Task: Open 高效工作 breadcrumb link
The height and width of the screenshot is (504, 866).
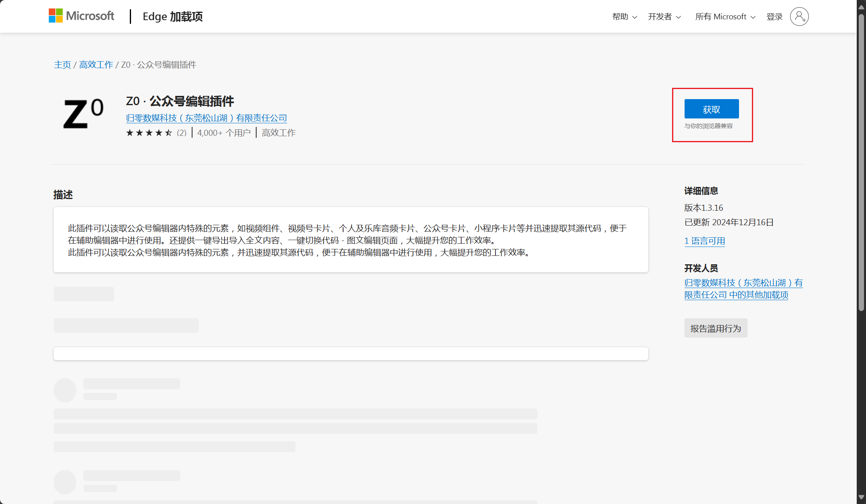Action: [x=96, y=64]
